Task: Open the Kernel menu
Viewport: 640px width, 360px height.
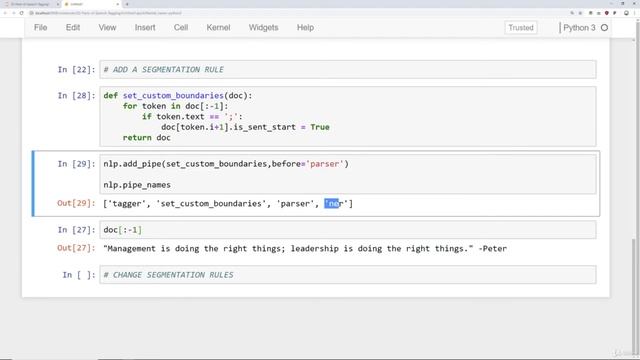Action: tap(218, 27)
